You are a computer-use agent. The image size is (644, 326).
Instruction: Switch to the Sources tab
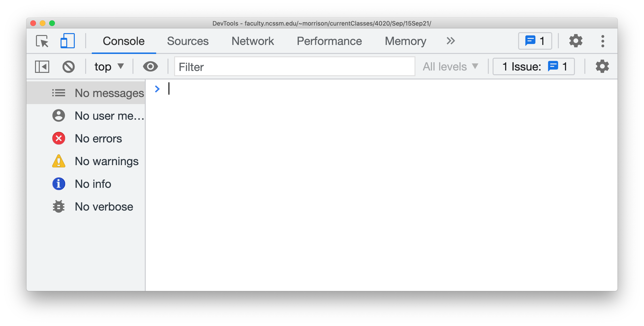tap(188, 41)
